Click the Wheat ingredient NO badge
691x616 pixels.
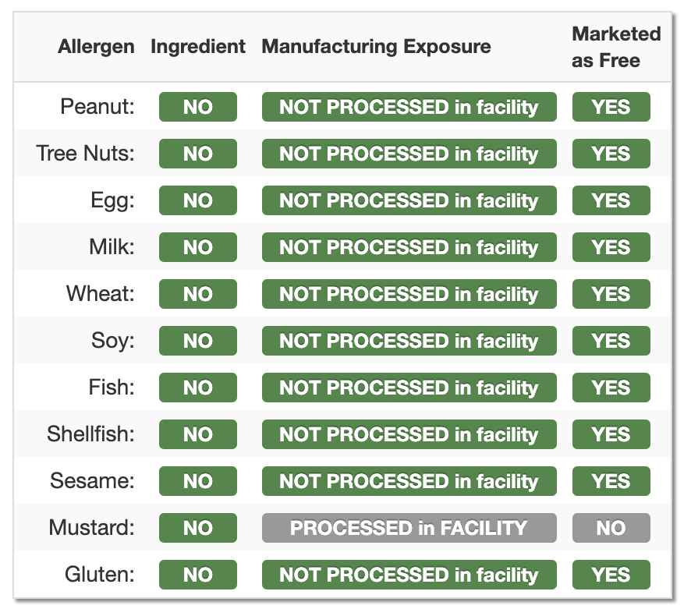[x=198, y=294]
